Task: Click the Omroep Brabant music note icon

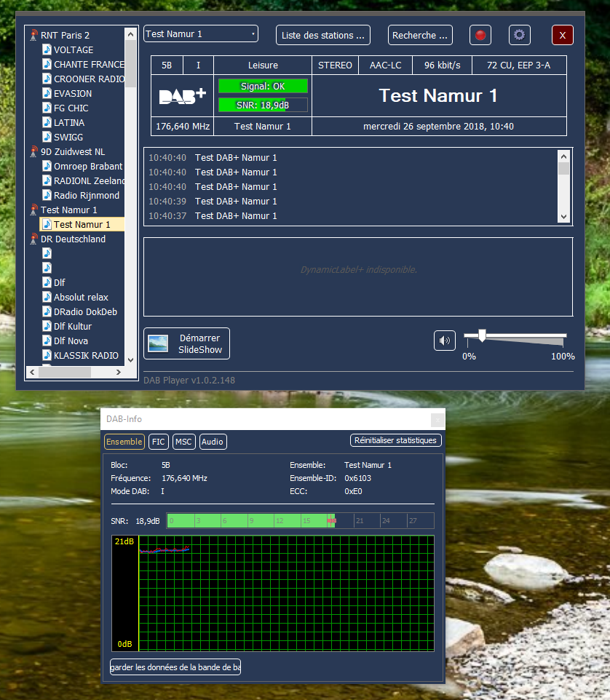Action: (x=47, y=166)
